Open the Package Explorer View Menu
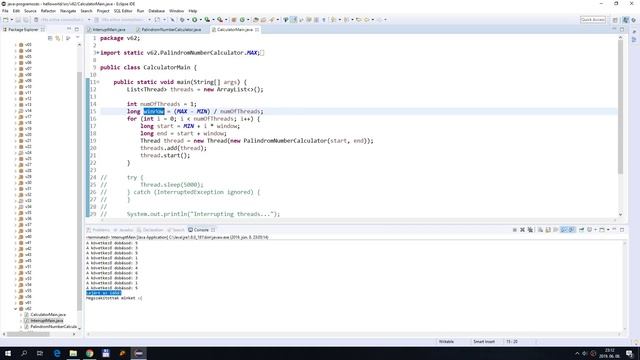 click(78, 38)
